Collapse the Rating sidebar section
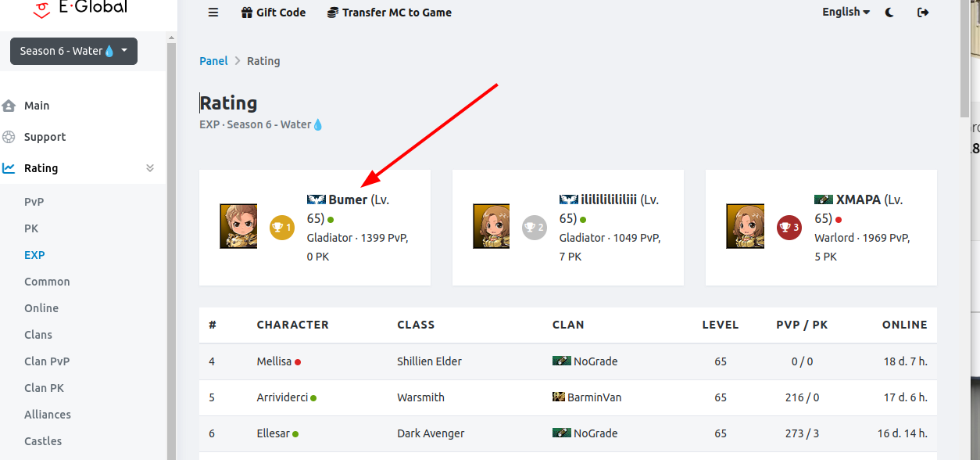The image size is (980, 460). pyautogui.click(x=150, y=168)
